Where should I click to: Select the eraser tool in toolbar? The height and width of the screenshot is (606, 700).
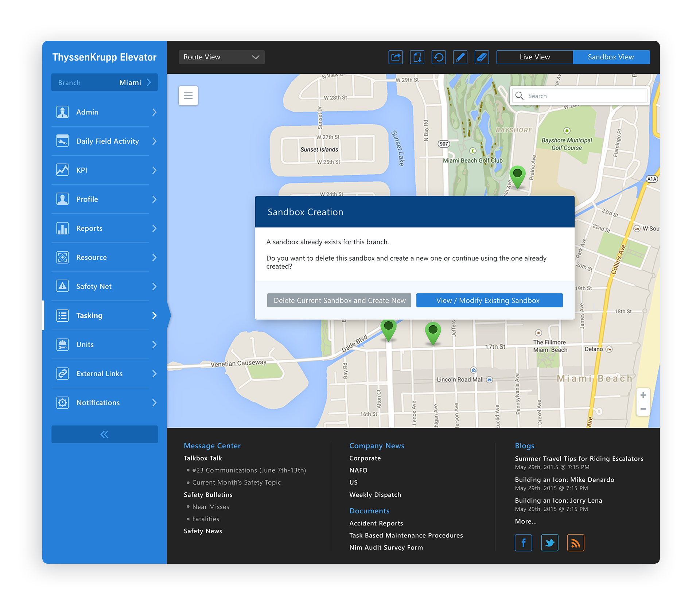(x=482, y=57)
